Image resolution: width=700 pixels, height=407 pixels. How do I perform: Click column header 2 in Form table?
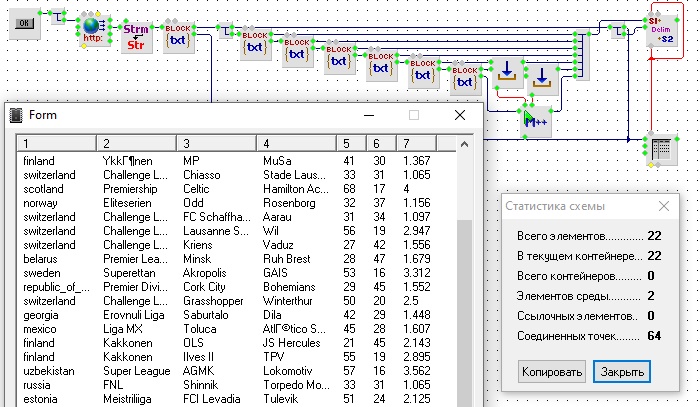(x=137, y=144)
